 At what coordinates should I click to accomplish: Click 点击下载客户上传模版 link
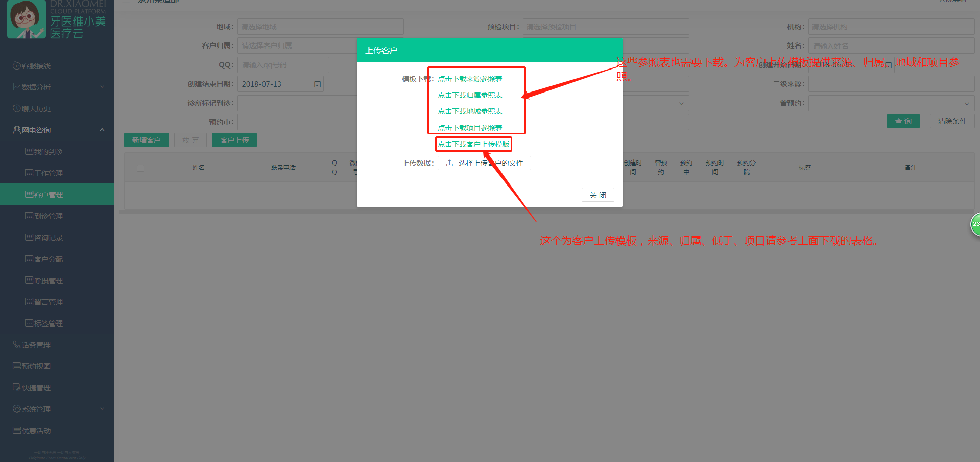coord(473,144)
